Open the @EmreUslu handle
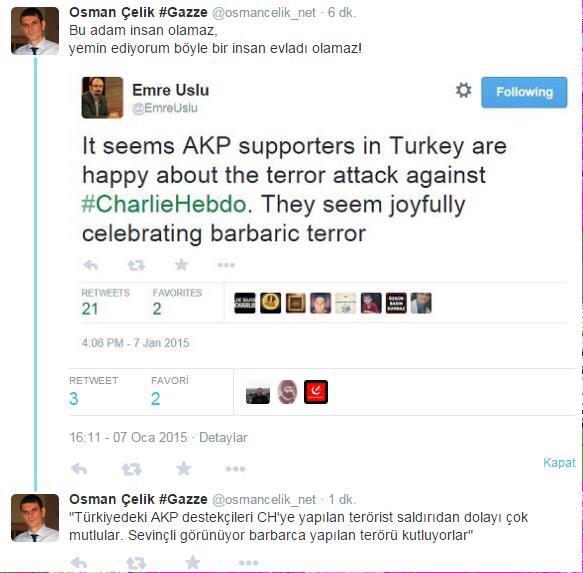The width and height of the screenshot is (583, 573). pyautogui.click(x=165, y=108)
